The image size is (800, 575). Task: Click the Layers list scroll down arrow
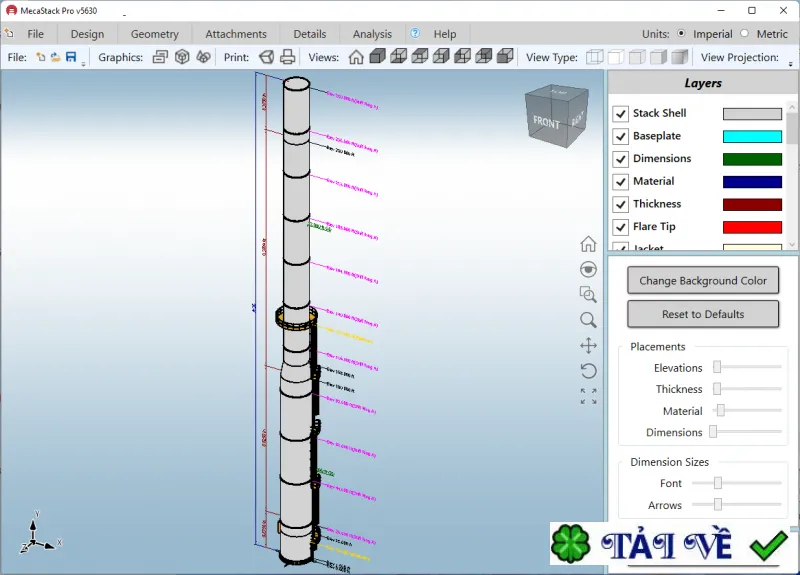tap(792, 244)
